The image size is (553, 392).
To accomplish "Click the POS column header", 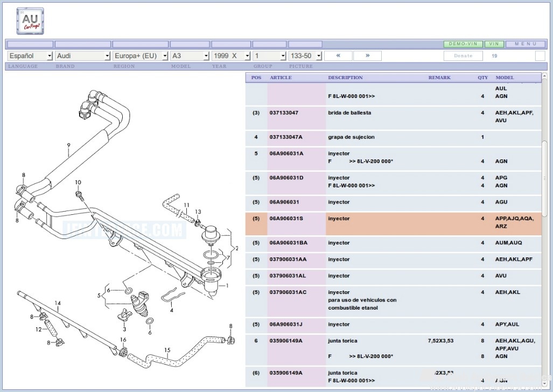I will click(x=256, y=78).
